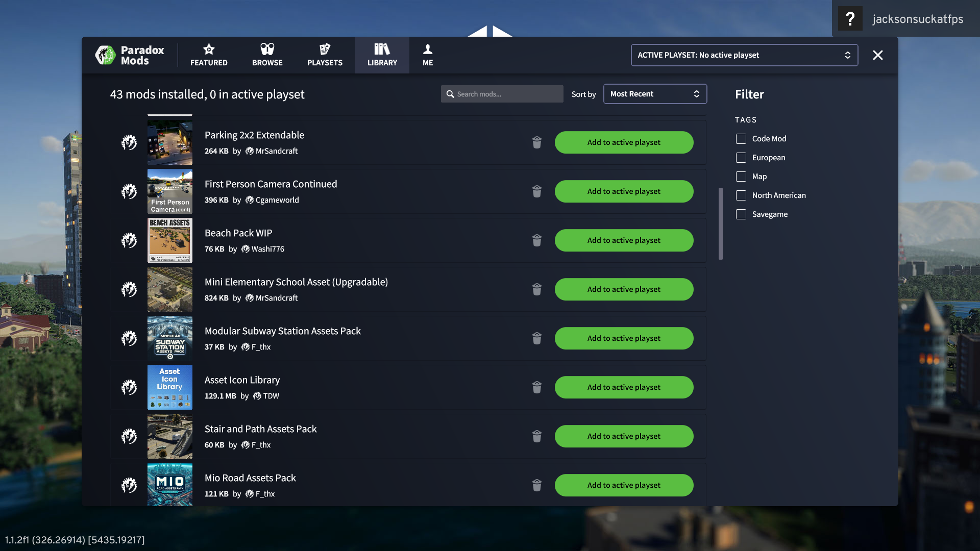Viewport: 980px width, 551px height.
Task: Click Paradox icon left of Beach Pack WIP
Action: (x=129, y=240)
